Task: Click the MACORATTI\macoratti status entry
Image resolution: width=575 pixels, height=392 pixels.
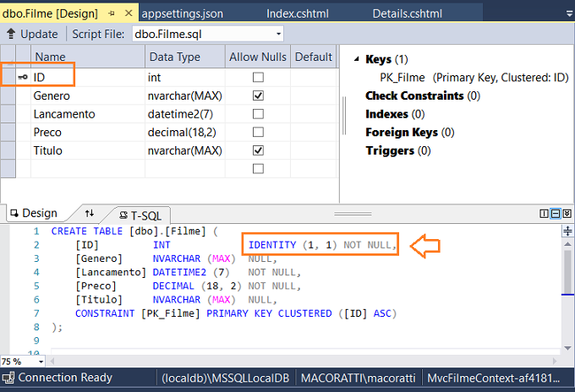Action: [359, 378]
